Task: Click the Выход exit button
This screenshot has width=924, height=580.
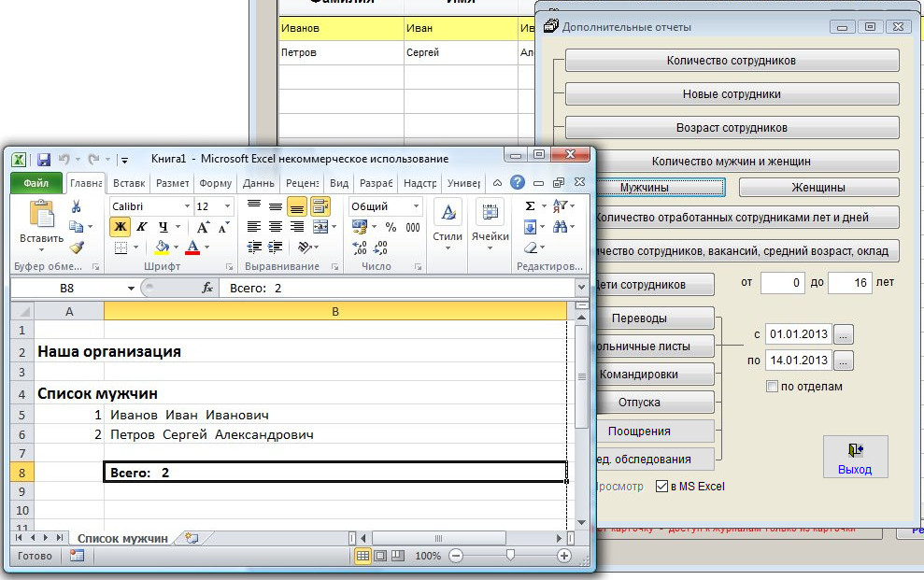Action: click(855, 457)
